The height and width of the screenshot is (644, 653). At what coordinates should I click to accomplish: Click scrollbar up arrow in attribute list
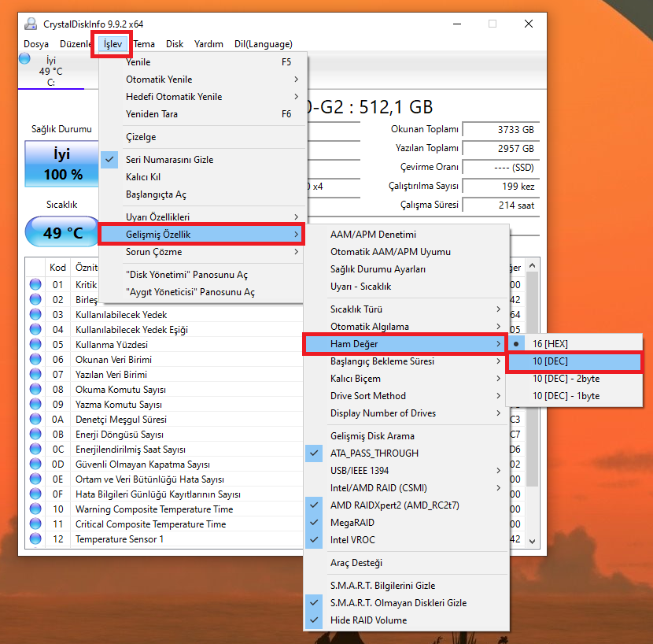click(x=532, y=265)
